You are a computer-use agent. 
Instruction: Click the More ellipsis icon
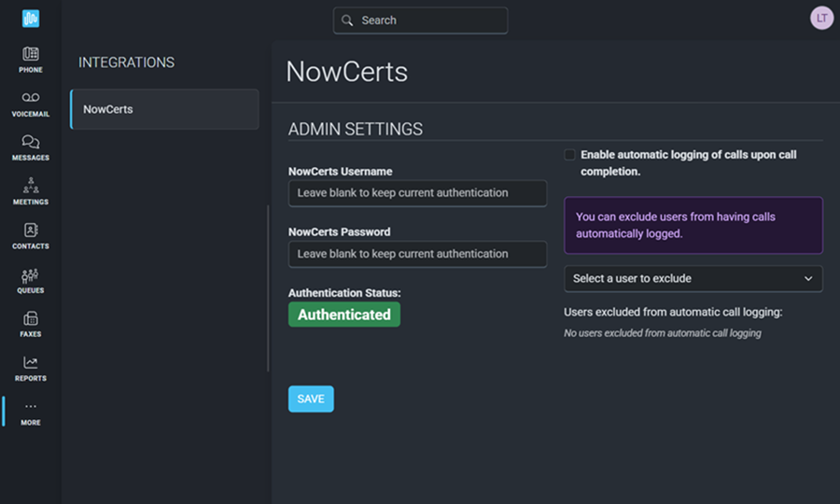pyautogui.click(x=31, y=407)
